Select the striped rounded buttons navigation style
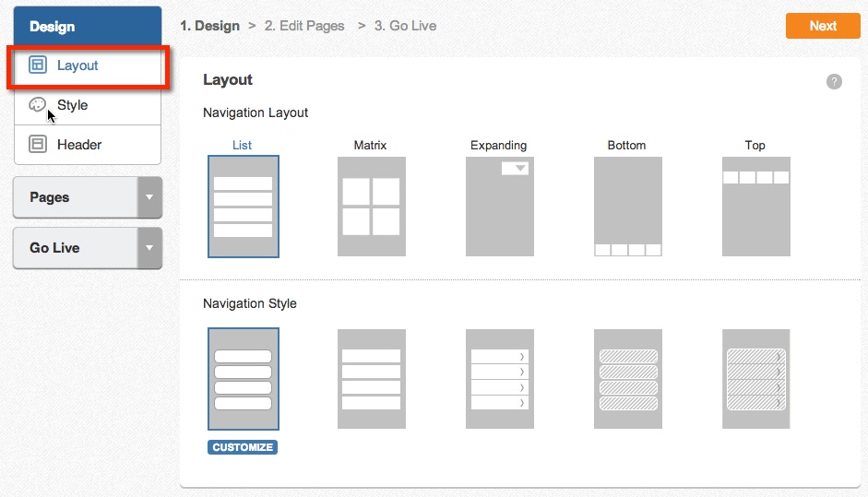Image resolution: width=868 pixels, height=497 pixels. pyautogui.click(x=628, y=379)
